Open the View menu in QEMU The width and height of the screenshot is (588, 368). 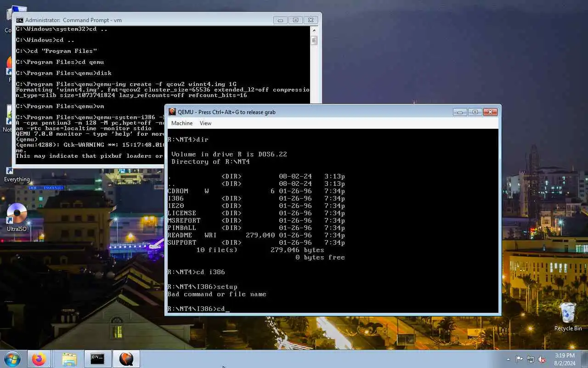coord(205,123)
